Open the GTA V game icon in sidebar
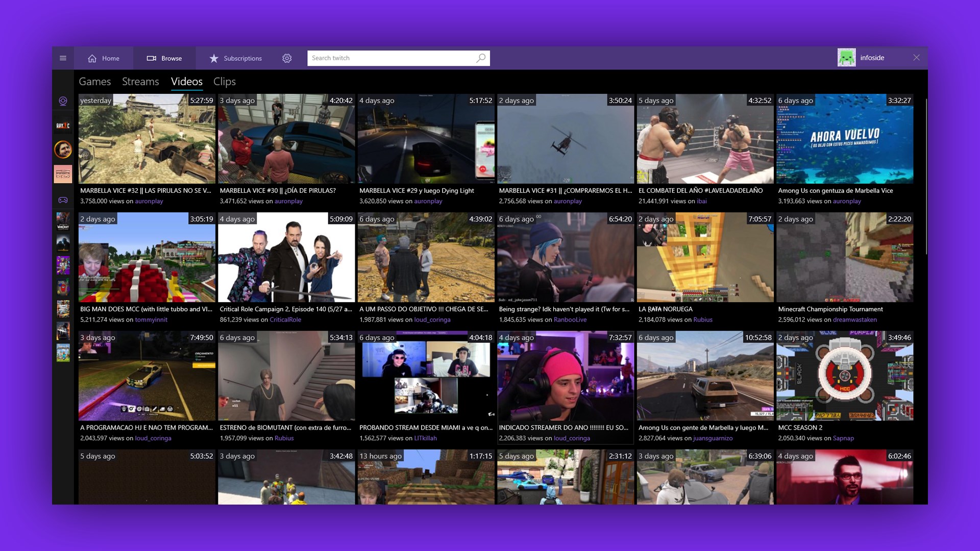The height and width of the screenshot is (551, 980). [63, 309]
